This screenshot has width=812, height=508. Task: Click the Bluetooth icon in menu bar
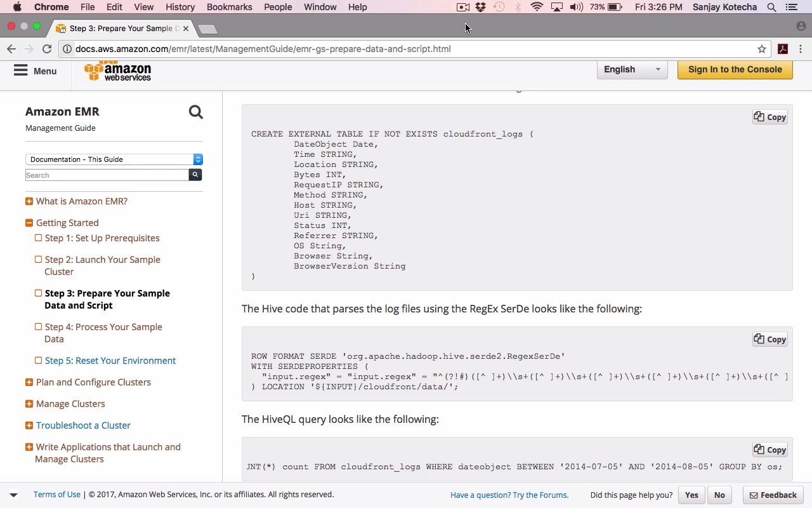[518, 7]
